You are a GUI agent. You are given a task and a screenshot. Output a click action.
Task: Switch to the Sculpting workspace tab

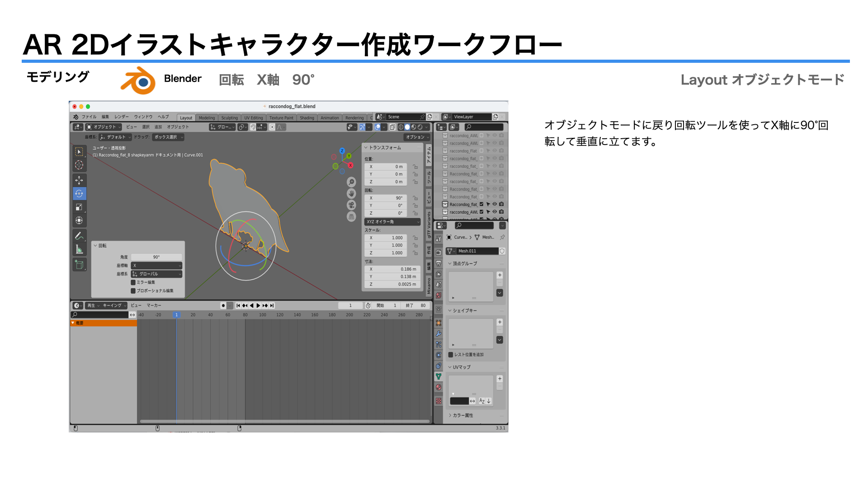(x=229, y=118)
